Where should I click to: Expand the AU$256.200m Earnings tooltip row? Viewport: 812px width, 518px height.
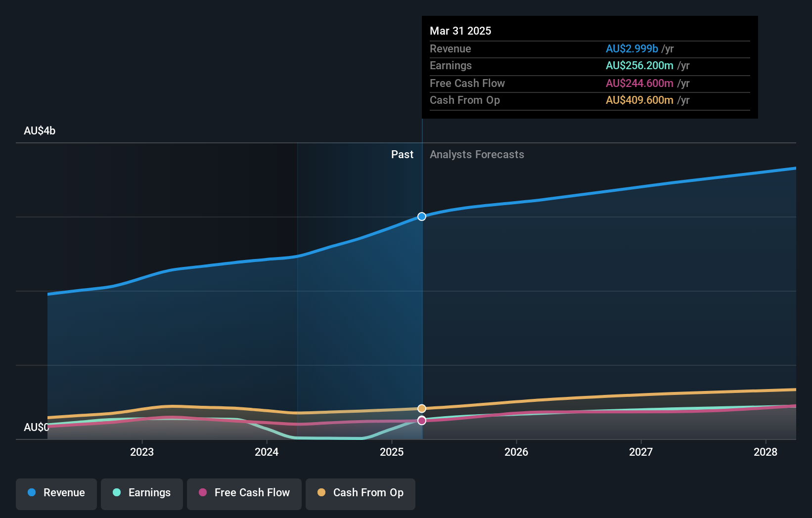point(588,65)
